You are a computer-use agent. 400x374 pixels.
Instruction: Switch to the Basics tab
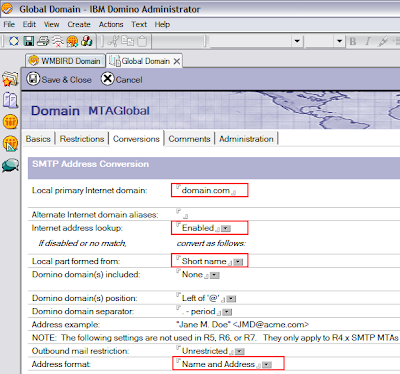click(38, 139)
